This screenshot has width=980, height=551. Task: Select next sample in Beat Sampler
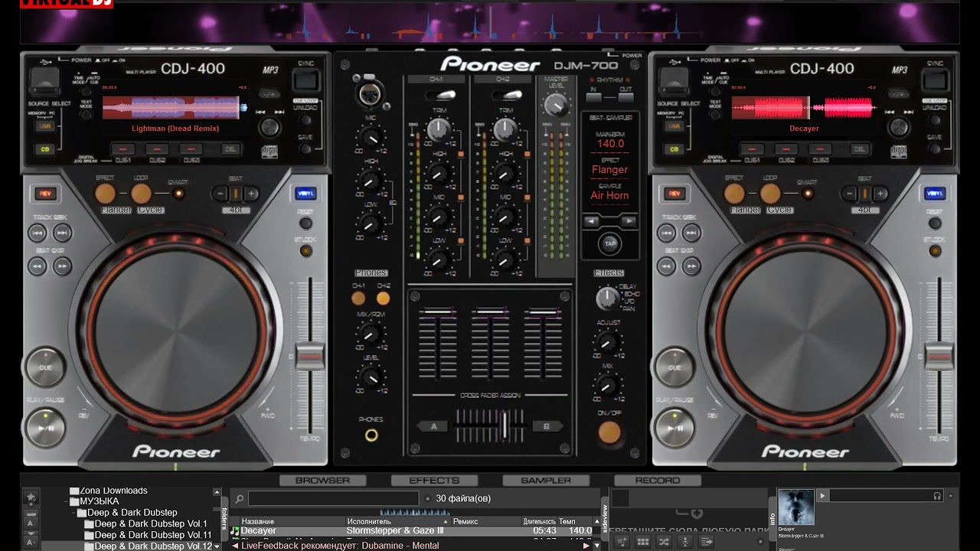[x=629, y=221]
